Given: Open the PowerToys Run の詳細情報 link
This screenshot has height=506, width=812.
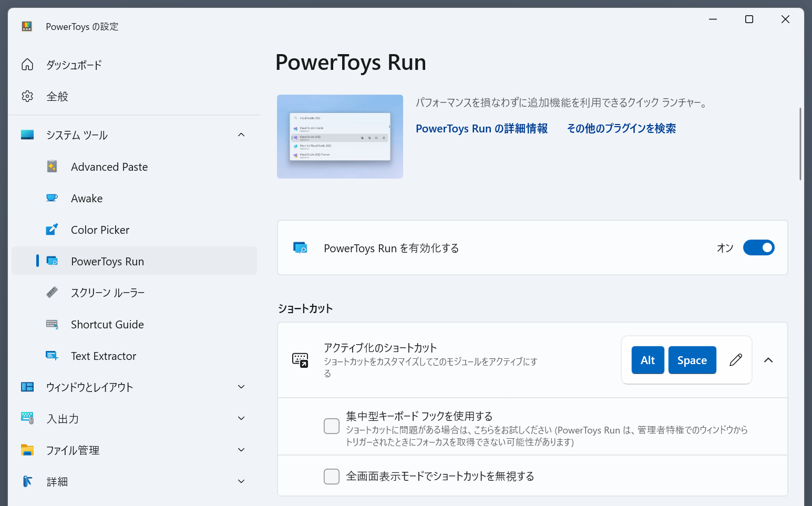Looking at the screenshot, I should pyautogui.click(x=481, y=129).
